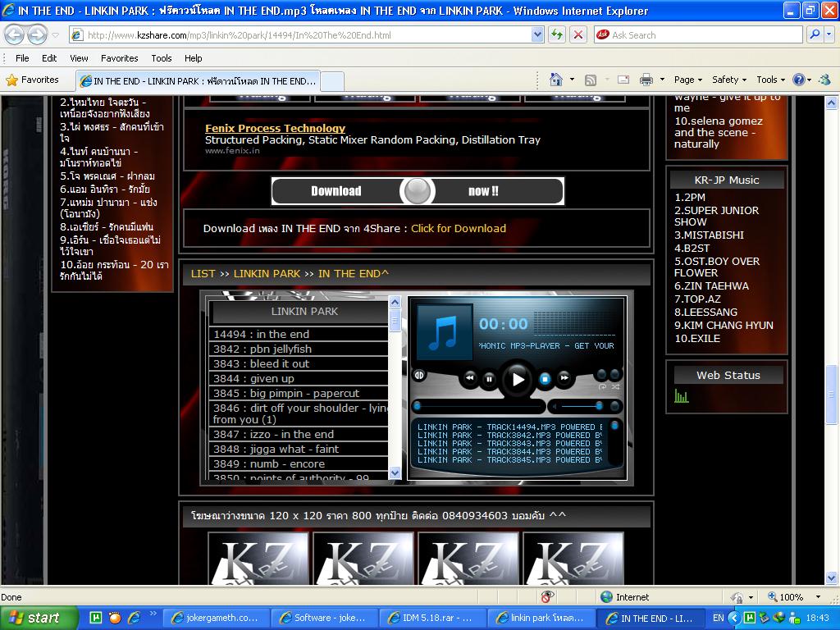Click the 'Click for Download' link

pyautogui.click(x=459, y=228)
